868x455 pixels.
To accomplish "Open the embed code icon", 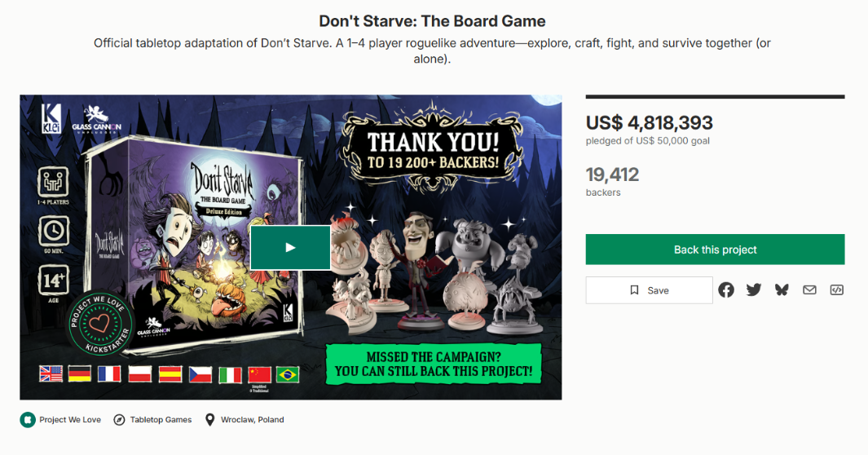I will pos(836,289).
